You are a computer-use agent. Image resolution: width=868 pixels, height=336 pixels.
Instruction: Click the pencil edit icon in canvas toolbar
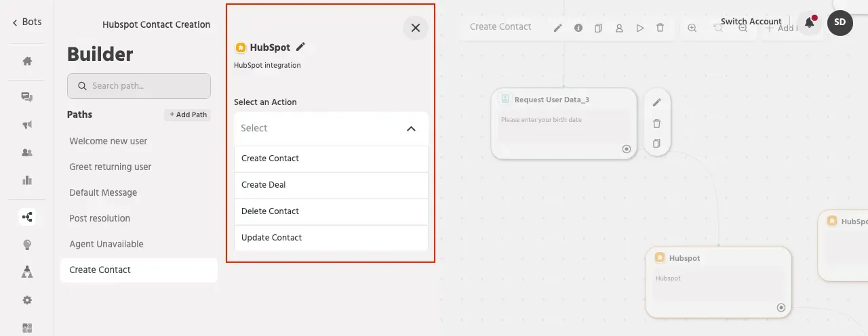(557, 28)
